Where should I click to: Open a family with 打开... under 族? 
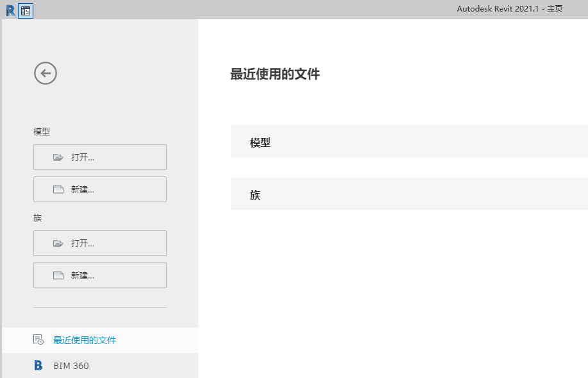point(100,243)
